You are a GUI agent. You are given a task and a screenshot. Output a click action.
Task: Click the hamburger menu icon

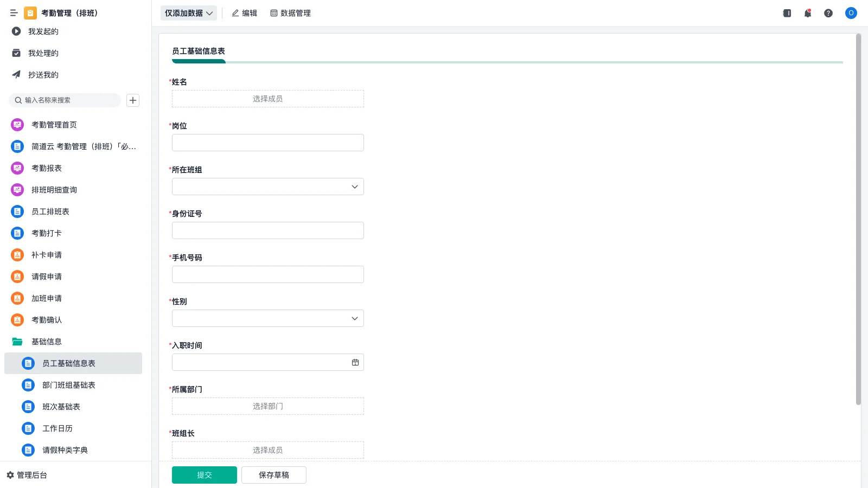(14, 13)
